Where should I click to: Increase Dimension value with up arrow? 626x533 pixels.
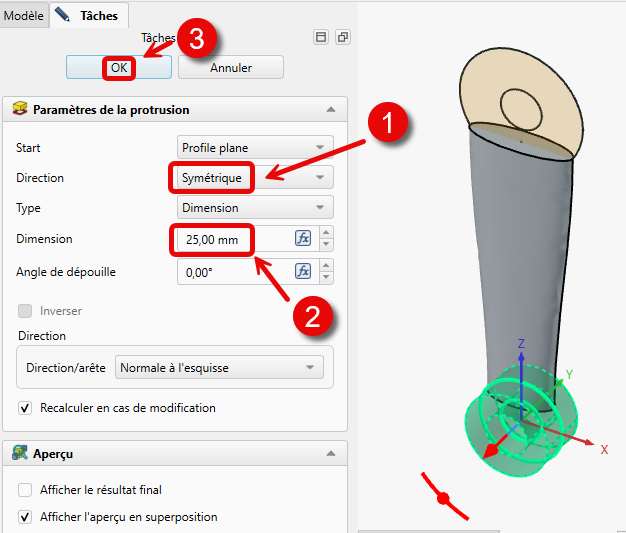coord(326,232)
